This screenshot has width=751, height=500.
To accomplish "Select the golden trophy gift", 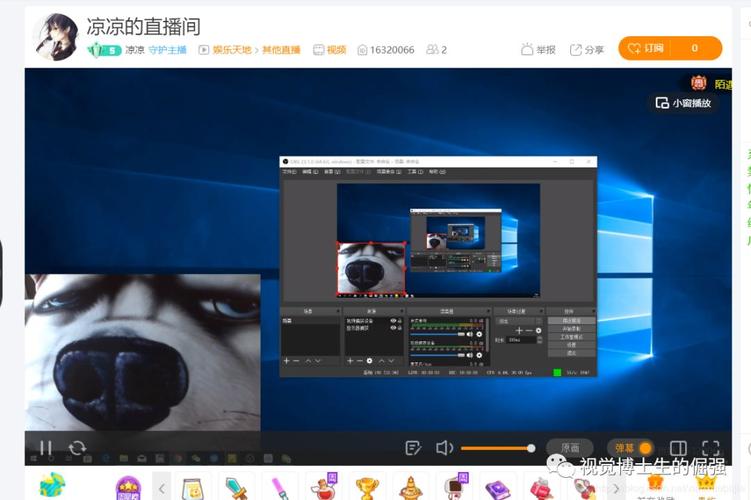I will pyautogui.click(x=367, y=489).
